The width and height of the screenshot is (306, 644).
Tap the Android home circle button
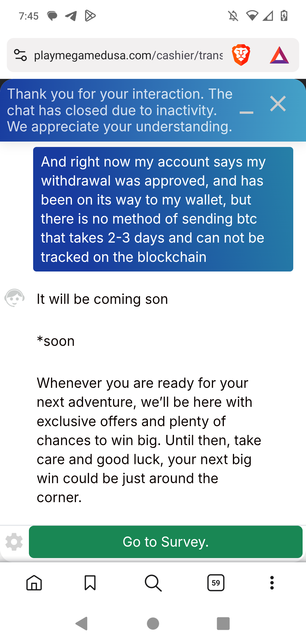pos(153,623)
